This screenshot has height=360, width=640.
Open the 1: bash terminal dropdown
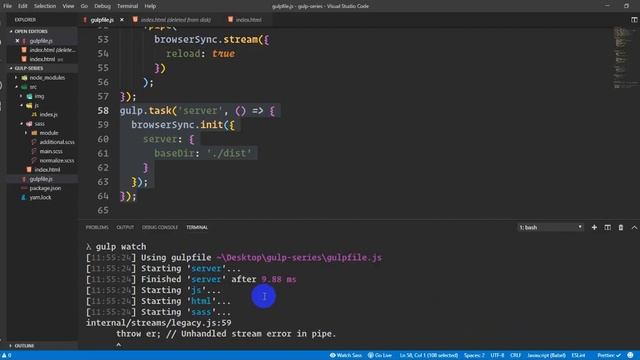[550, 227]
